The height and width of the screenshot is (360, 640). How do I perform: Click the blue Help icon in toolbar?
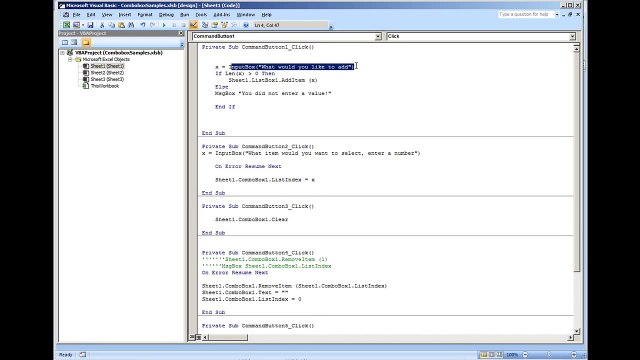(246, 25)
